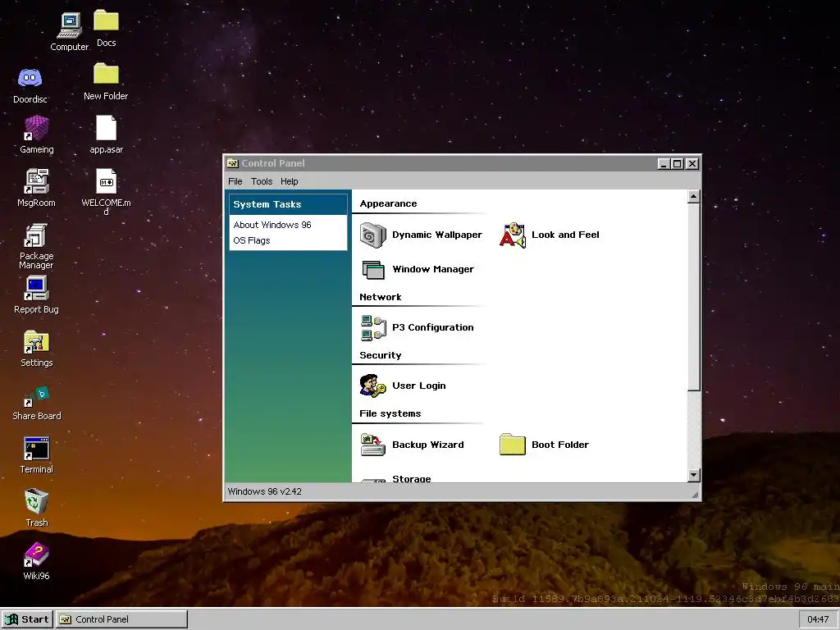Click the Boot Folder label
The image size is (840, 630).
(559, 445)
